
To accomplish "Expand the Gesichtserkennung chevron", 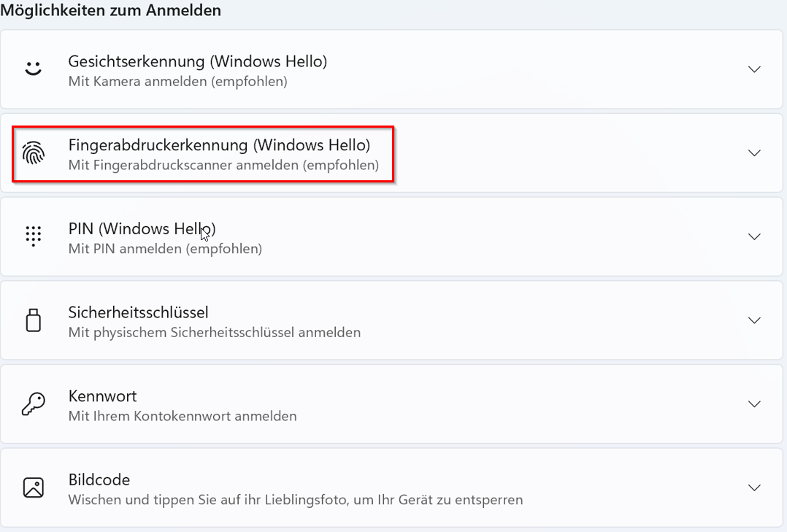I will (x=754, y=69).
